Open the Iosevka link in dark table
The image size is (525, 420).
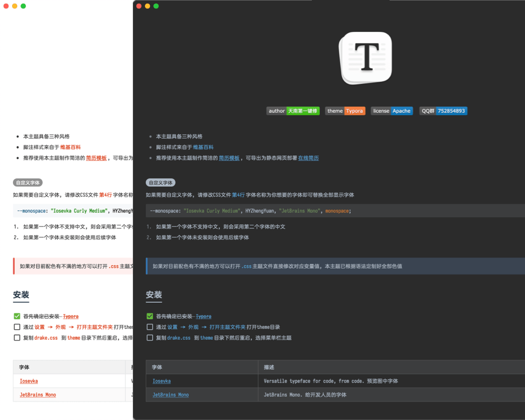pyautogui.click(x=162, y=381)
